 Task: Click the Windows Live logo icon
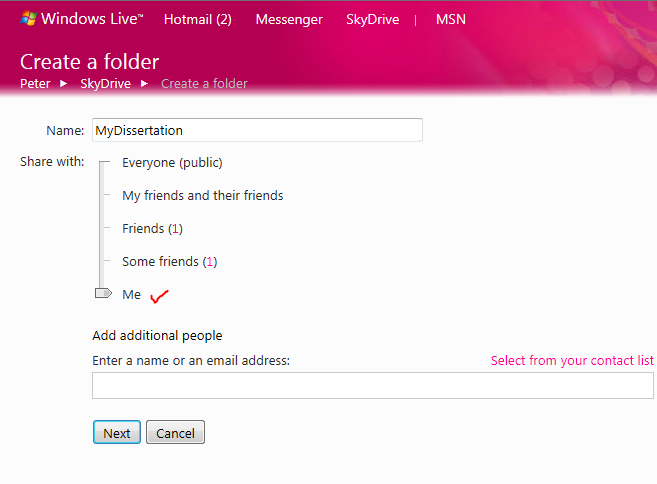pos(29,19)
